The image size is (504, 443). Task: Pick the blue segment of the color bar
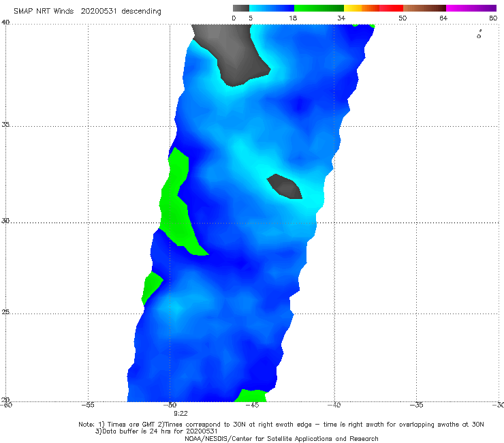click(x=272, y=8)
